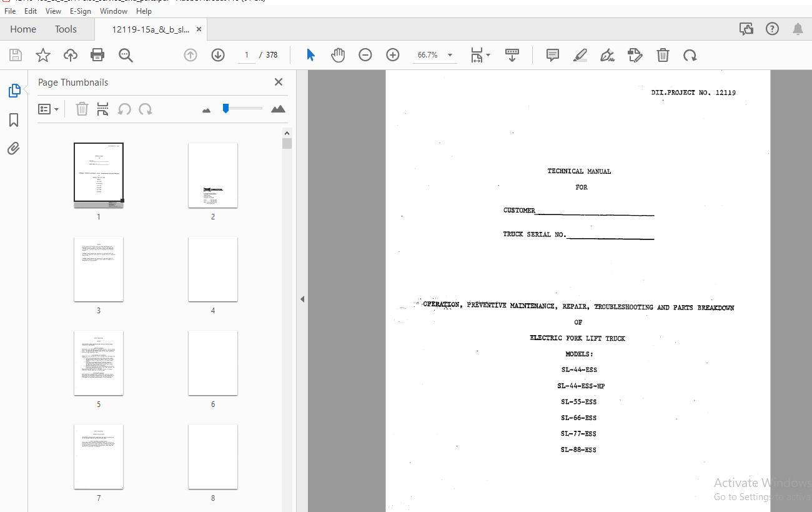The image size is (812, 512).
Task: Select page 2 thumbnail
Action: [x=213, y=176]
